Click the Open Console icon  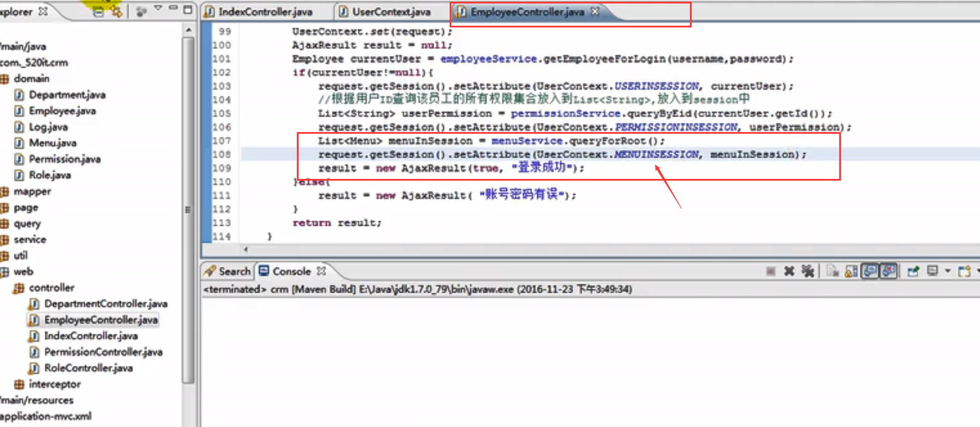click(965, 271)
